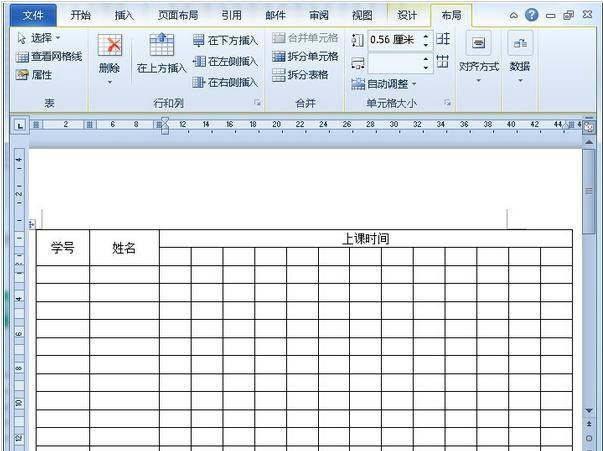Switch to the 插入 tab
The width and height of the screenshot is (603, 451).
124,15
